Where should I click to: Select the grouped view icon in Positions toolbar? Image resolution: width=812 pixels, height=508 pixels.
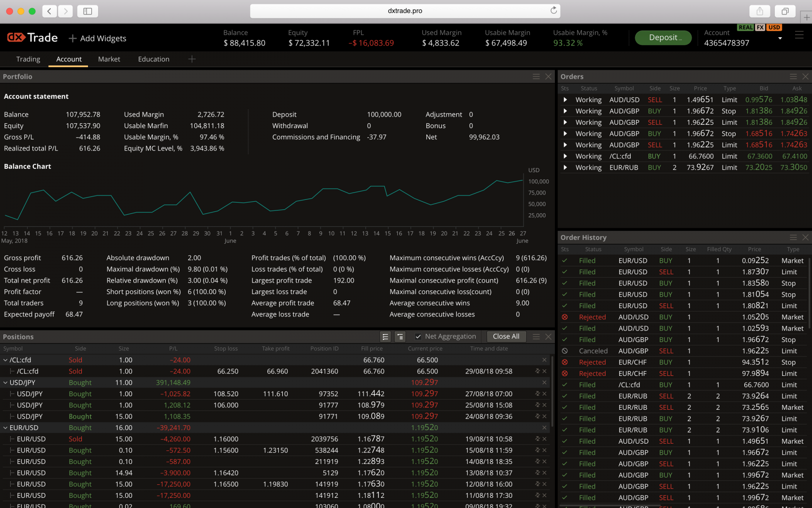(400, 336)
